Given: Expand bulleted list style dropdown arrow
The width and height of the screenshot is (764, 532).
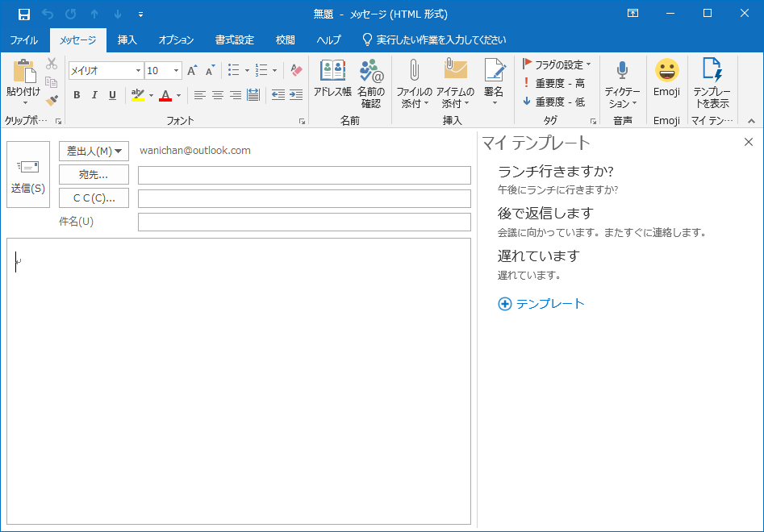Looking at the screenshot, I should [247, 71].
